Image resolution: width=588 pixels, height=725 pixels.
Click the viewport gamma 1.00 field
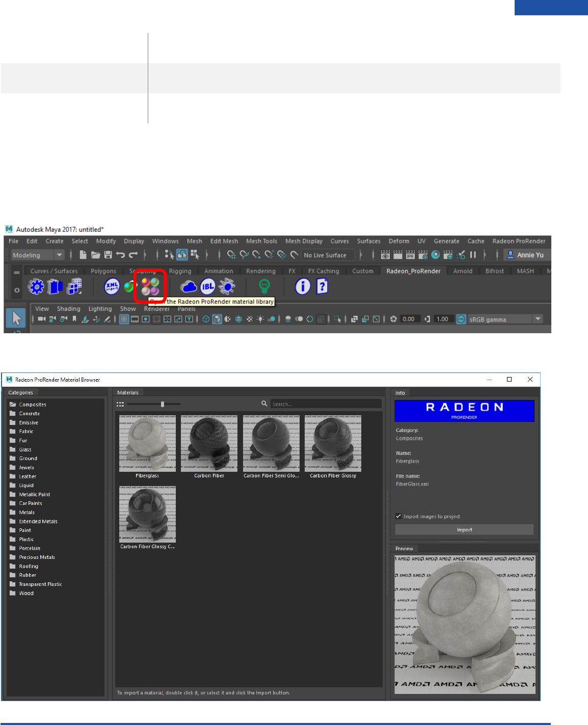[x=444, y=319]
